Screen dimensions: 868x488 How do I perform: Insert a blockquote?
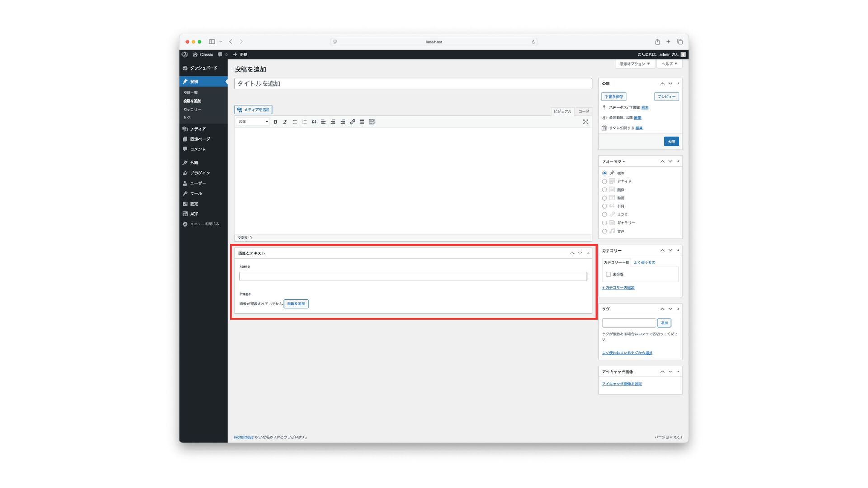point(314,122)
